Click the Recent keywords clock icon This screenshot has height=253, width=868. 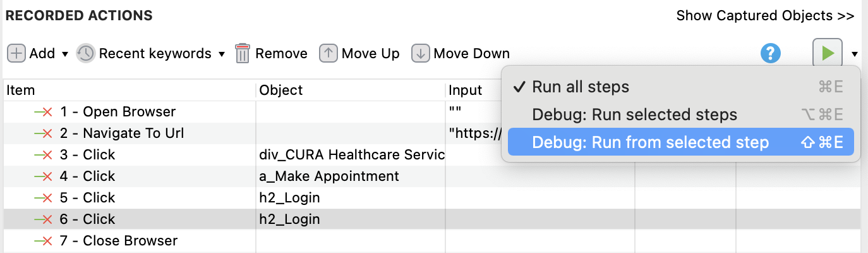pos(85,54)
